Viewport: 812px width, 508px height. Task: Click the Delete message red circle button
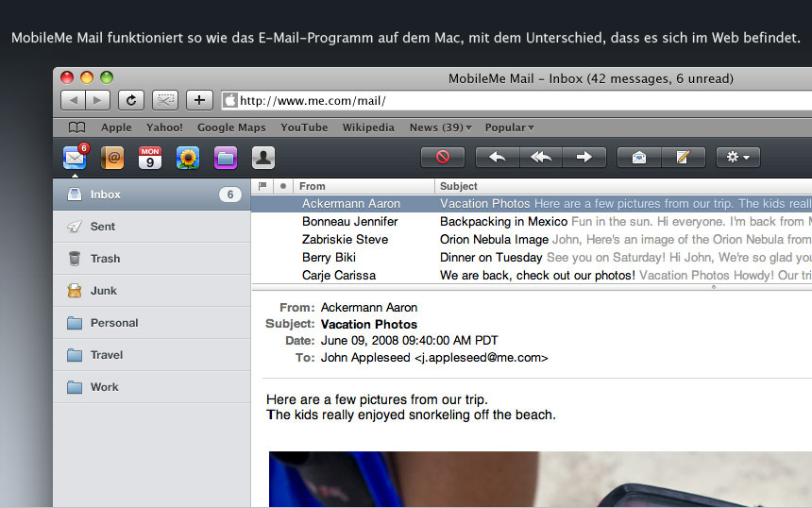coord(443,157)
